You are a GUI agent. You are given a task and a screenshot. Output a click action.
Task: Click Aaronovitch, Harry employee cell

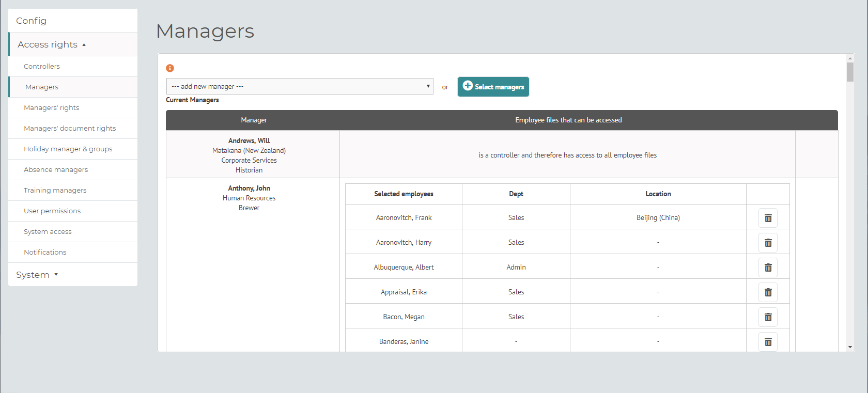pyautogui.click(x=404, y=242)
